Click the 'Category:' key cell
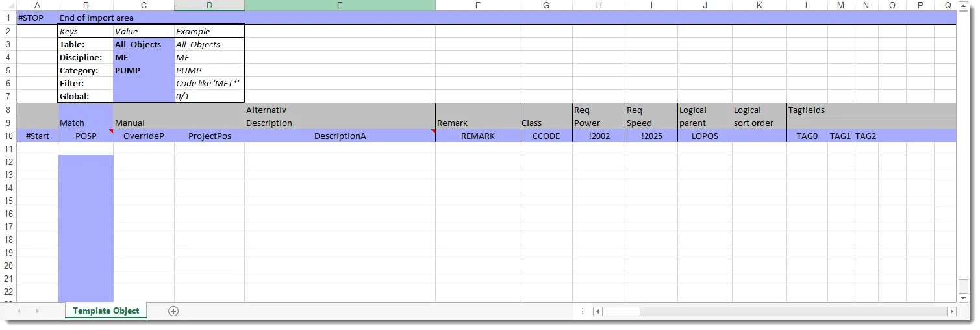The height and width of the screenshot is (330, 980). point(86,70)
